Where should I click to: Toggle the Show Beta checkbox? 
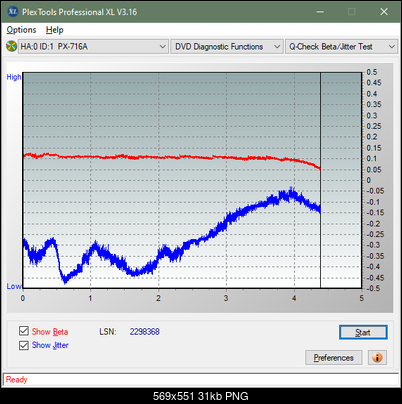point(24,331)
